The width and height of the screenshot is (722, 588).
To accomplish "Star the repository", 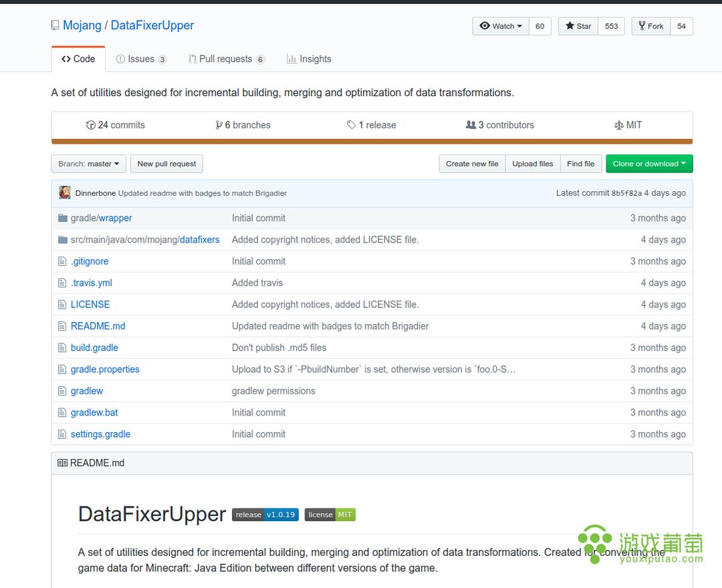I will pos(578,26).
